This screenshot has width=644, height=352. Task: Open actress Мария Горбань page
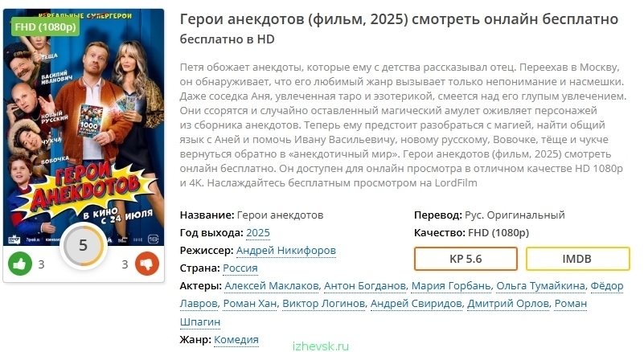click(x=450, y=286)
